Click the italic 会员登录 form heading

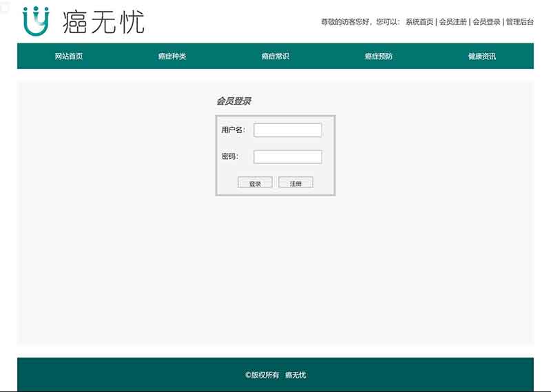[233, 101]
